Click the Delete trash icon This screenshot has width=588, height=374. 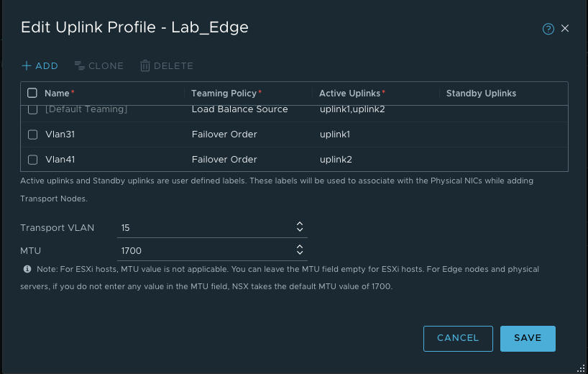click(145, 66)
